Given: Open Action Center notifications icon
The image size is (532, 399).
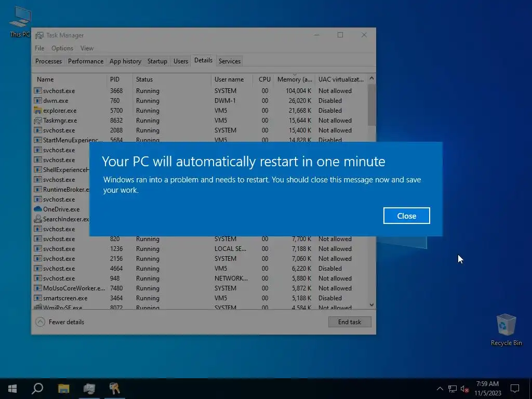Looking at the screenshot, I should pos(515,389).
